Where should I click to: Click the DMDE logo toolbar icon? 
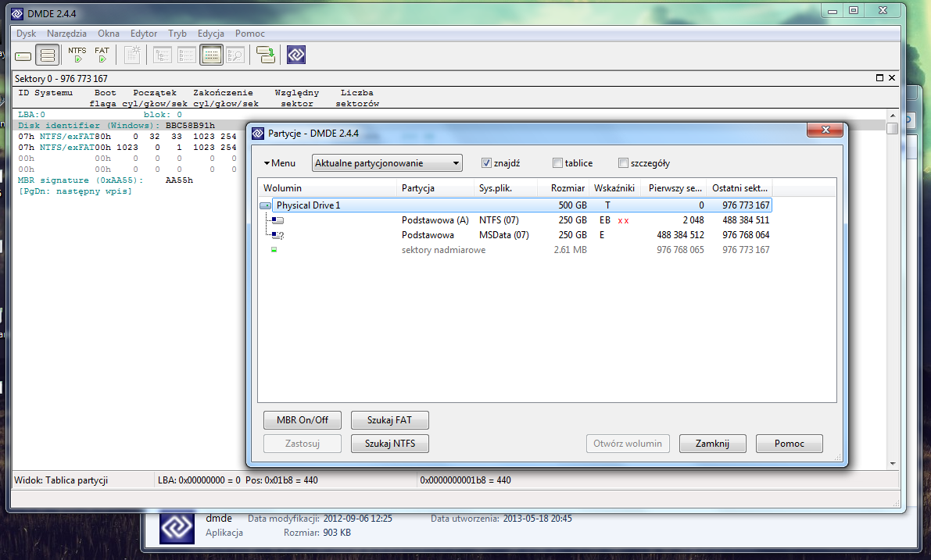[x=296, y=55]
